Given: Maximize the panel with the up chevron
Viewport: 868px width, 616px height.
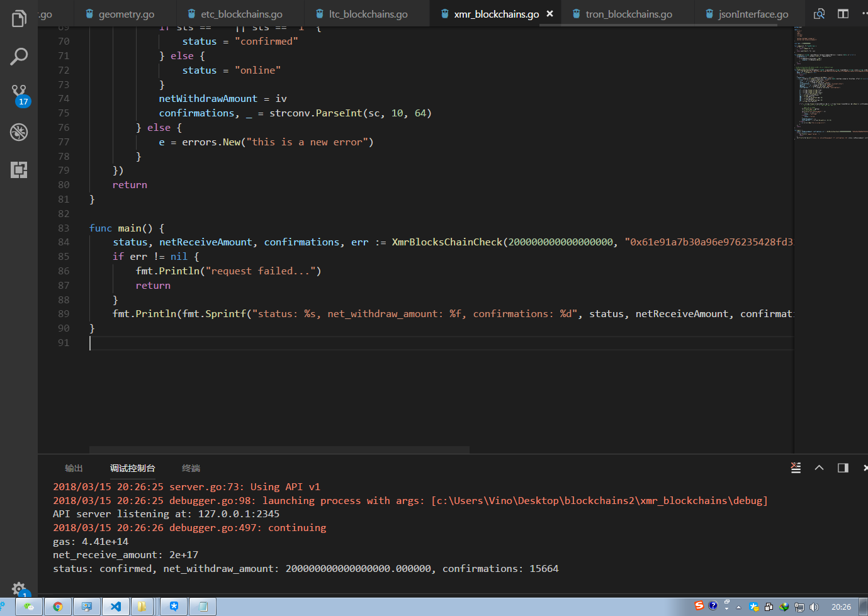Looking at the screenshot, I should [x=819, y=468].
